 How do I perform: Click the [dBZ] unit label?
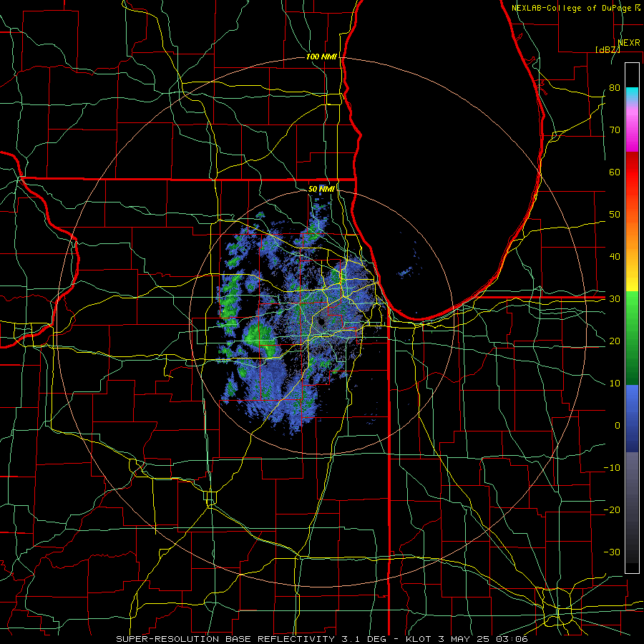pos(608,49)
